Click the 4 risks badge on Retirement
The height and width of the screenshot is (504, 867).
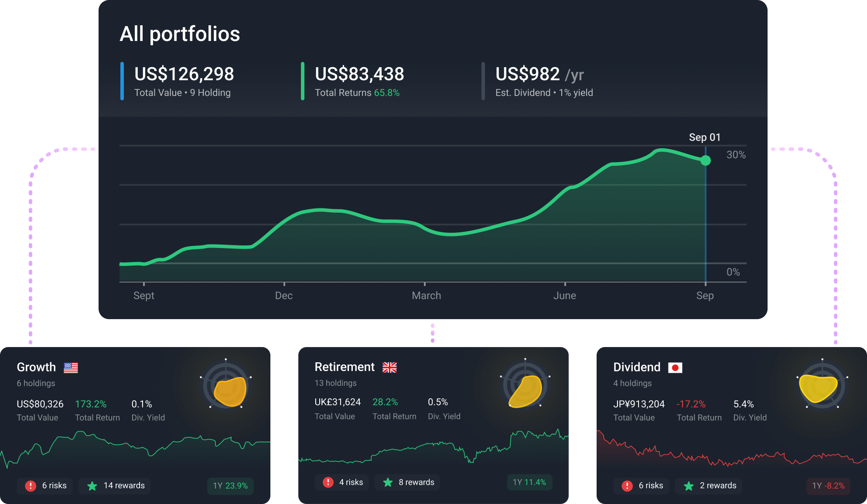342,483
